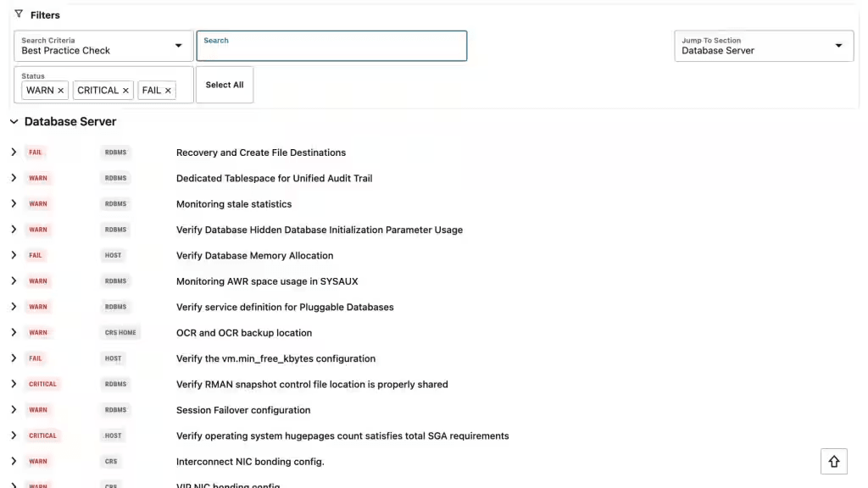Expand Monitoring AWR space usage row
Image resolution: width=868 pixels, height=488 pixels.
click(x=14, y=281)
